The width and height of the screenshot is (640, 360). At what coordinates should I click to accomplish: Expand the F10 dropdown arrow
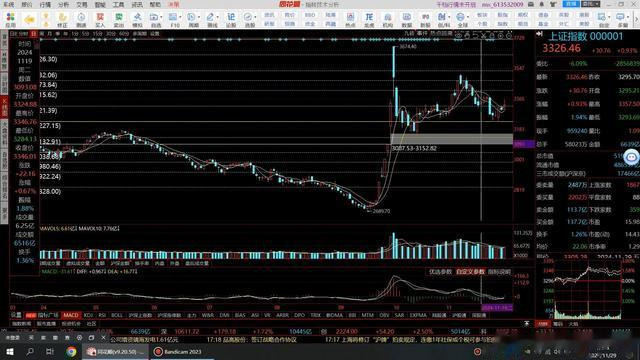180,17
